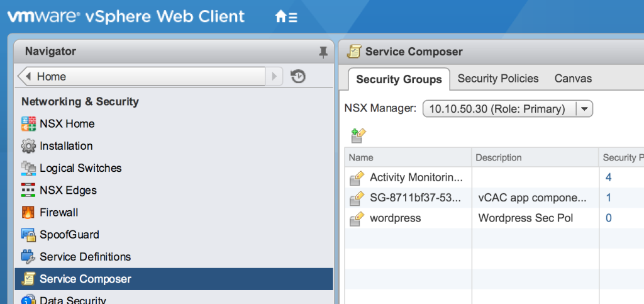Open the vSphere home menu icon
The image size is (644, 304).
pos(286,16)
